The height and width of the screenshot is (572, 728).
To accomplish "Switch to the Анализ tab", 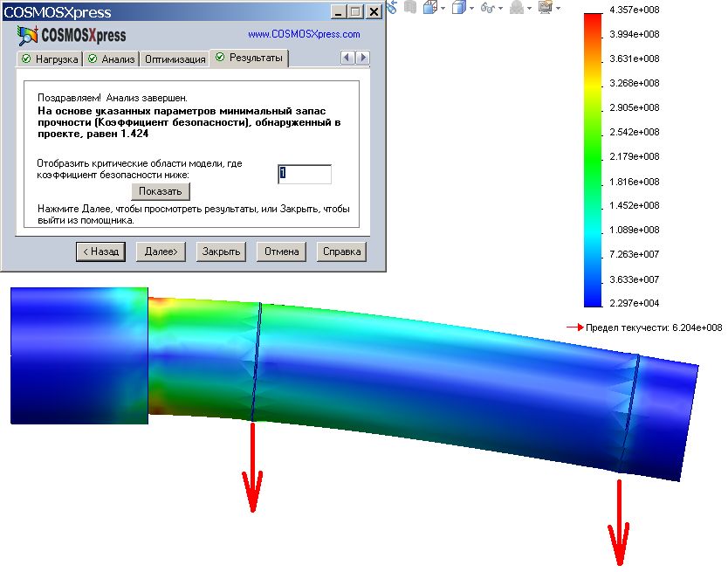I will 112,59.
